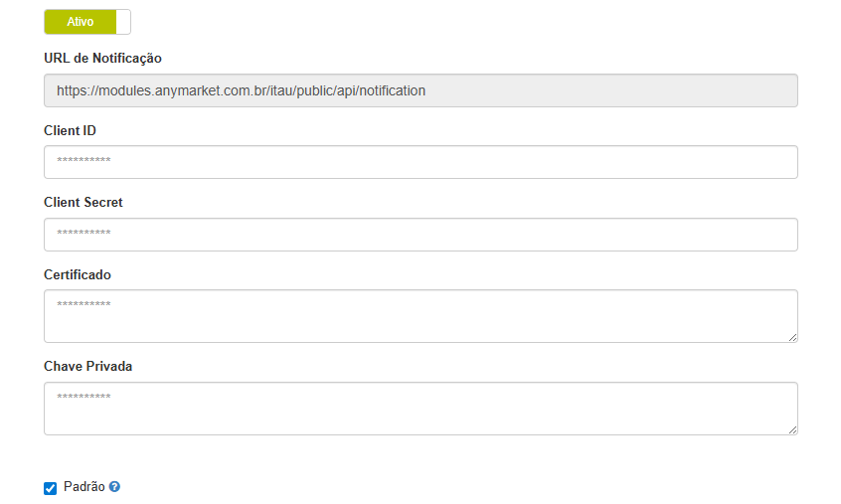This screenshot has width=841, height=504.
Task: Click into the Client ID input field
Action: tap(420, 162)
